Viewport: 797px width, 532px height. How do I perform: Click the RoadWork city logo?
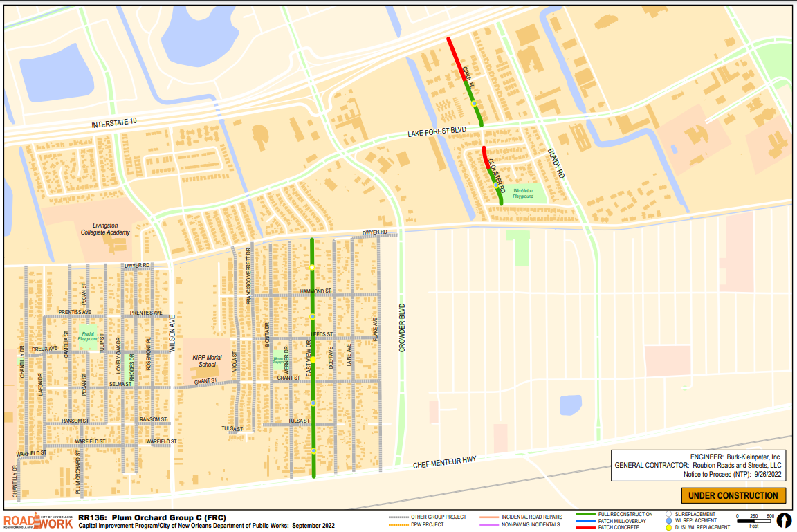[38, 522]
